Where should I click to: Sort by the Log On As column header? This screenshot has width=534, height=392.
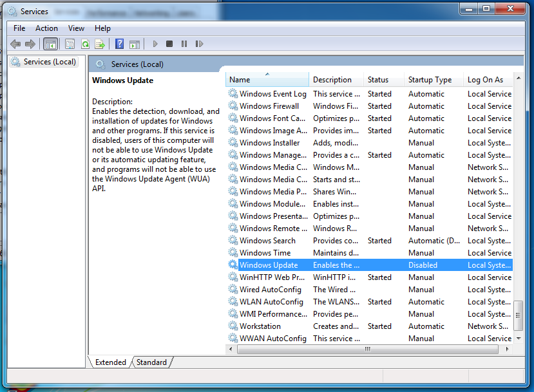(488, 80)
